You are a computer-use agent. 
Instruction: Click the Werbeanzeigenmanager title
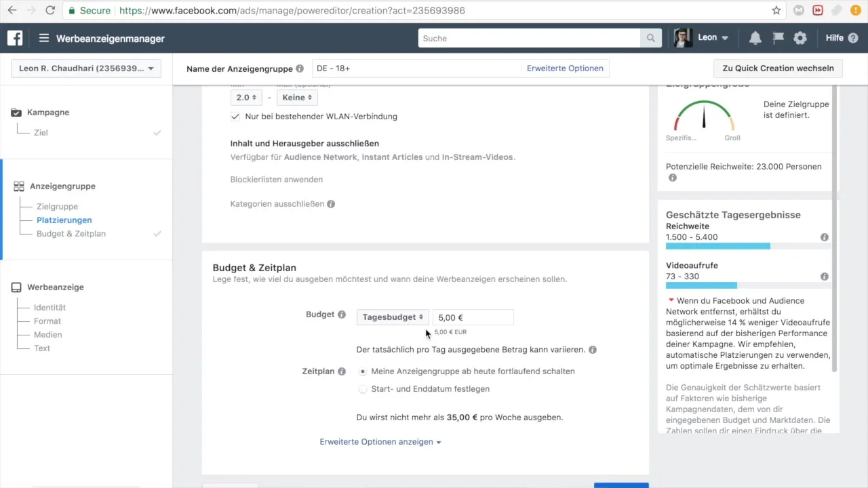click(111, 39)
